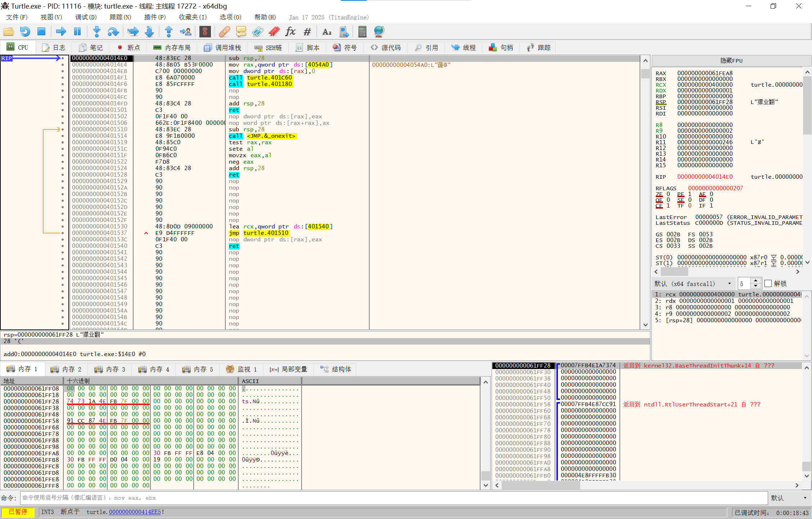Switch to the 调用堆栈 tab

point(222,47)
